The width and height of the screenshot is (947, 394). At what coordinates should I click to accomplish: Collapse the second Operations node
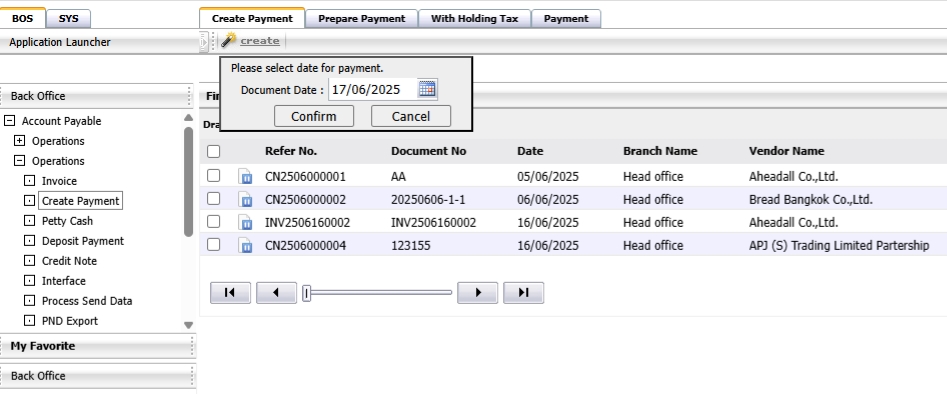[x=19, y=161]
